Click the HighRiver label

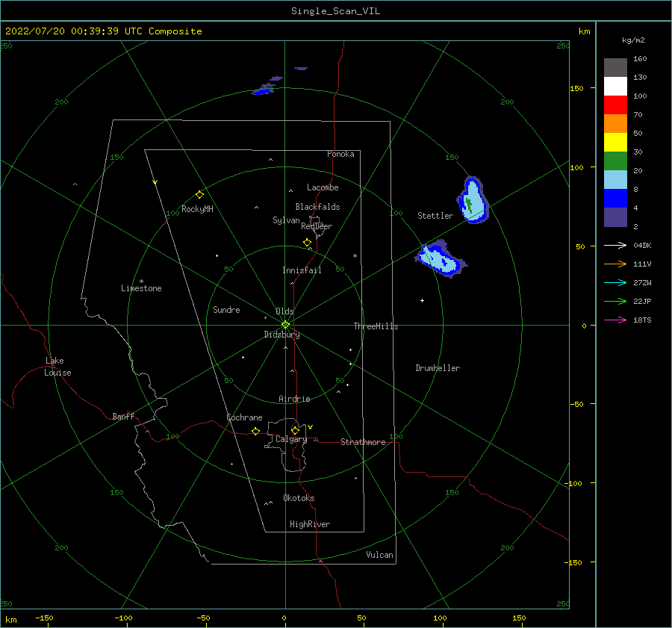[310, 524]
